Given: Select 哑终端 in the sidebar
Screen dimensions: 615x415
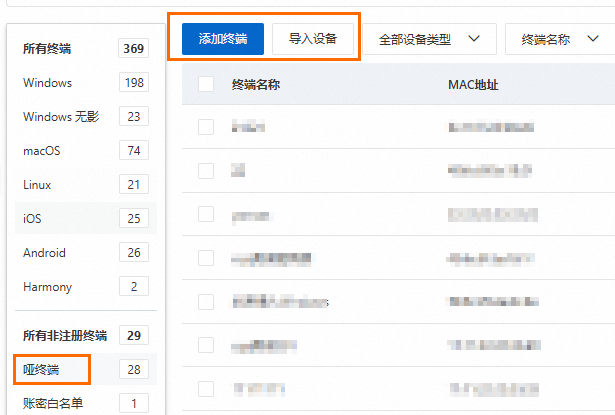Looking at the screenshot, I should pos(42,370).
